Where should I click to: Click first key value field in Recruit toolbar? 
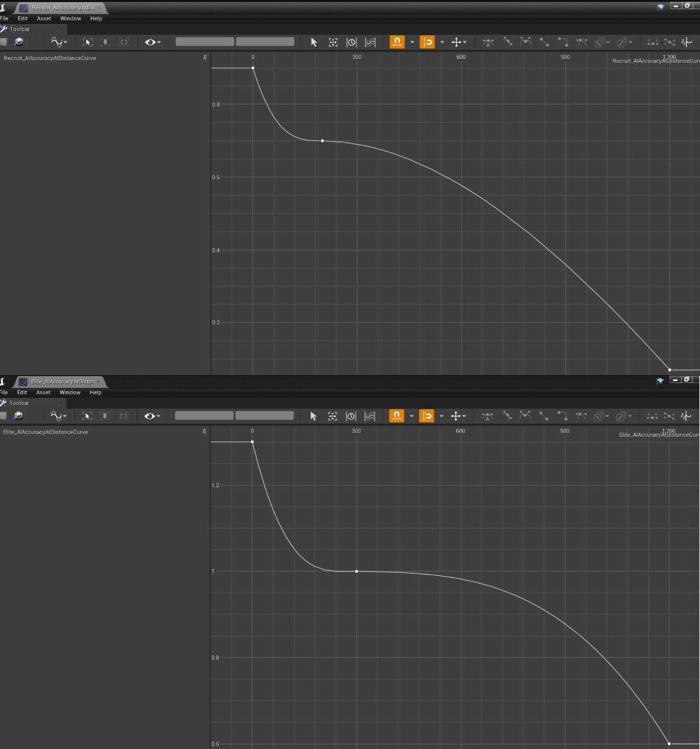(x=205, y=42)
